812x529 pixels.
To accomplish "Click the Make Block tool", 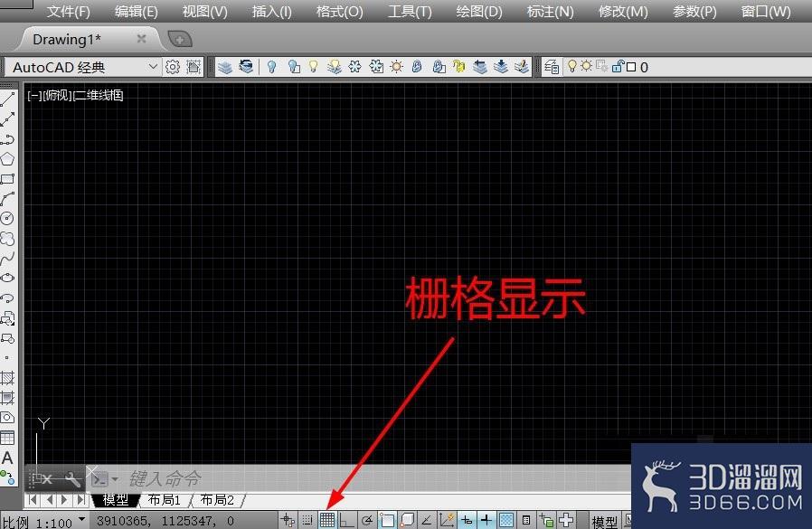I will click(x=7, y=338).
